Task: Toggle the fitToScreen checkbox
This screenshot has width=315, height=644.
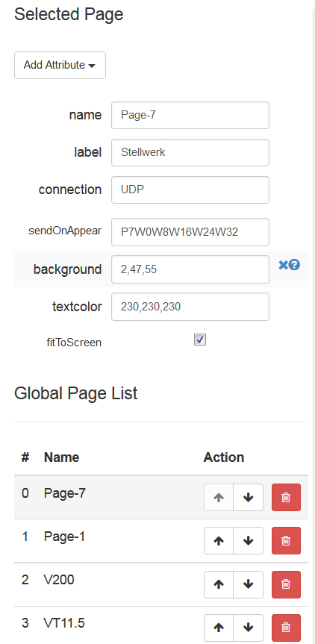Action: click(200, 340)
